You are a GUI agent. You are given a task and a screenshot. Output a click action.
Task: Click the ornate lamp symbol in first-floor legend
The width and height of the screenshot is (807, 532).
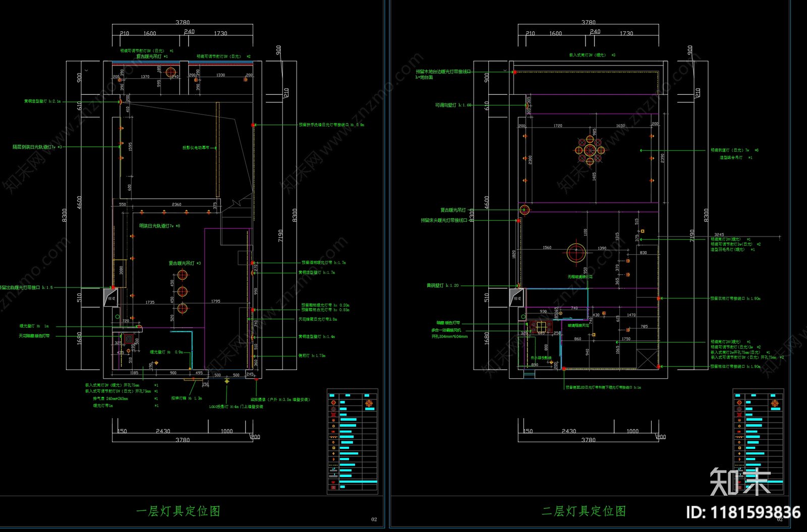coord(369,403)
